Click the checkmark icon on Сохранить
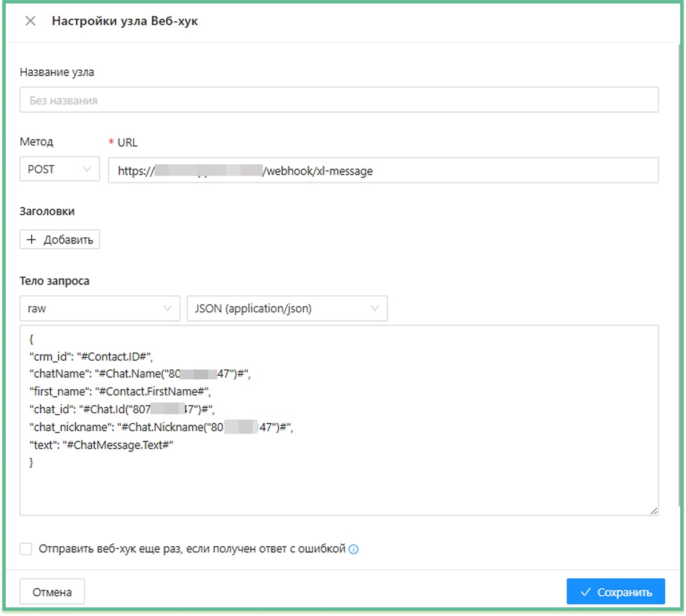This screenshot has height=616, width=686. click(586, 592)
